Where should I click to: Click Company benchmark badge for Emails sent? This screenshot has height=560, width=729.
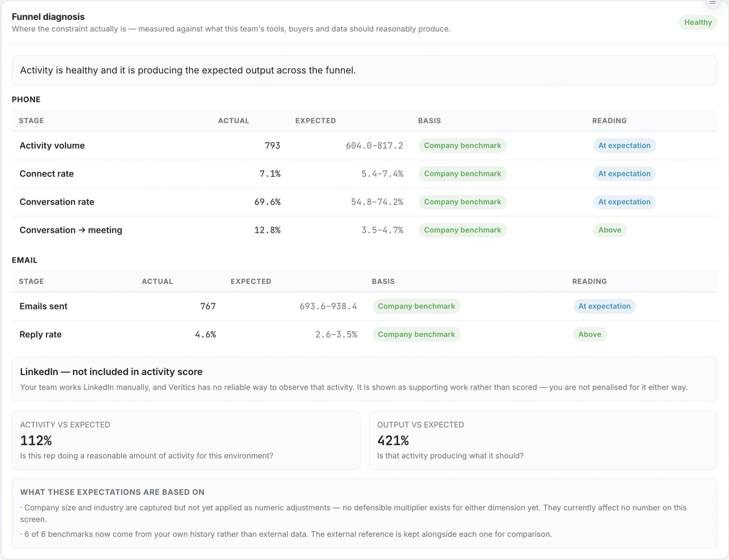click(416, 306)
